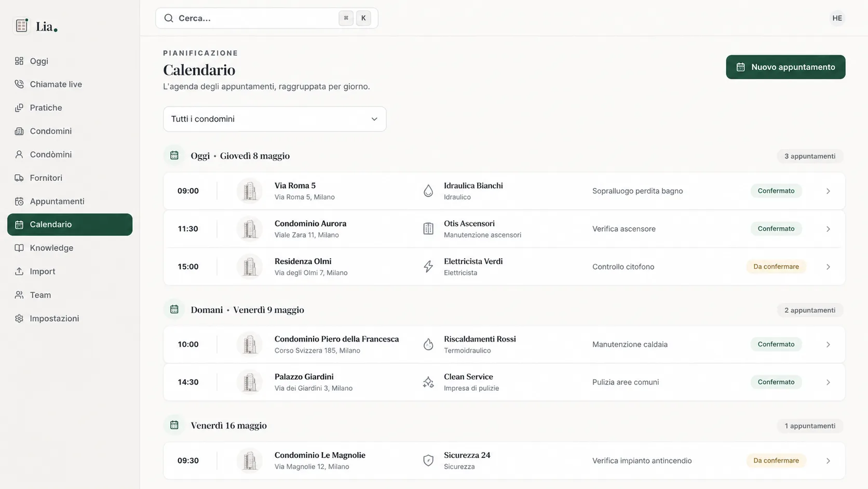Click the Confermato badge for Via Roma 5
Viewport: 868px width, 489px height.
point(776,191)
